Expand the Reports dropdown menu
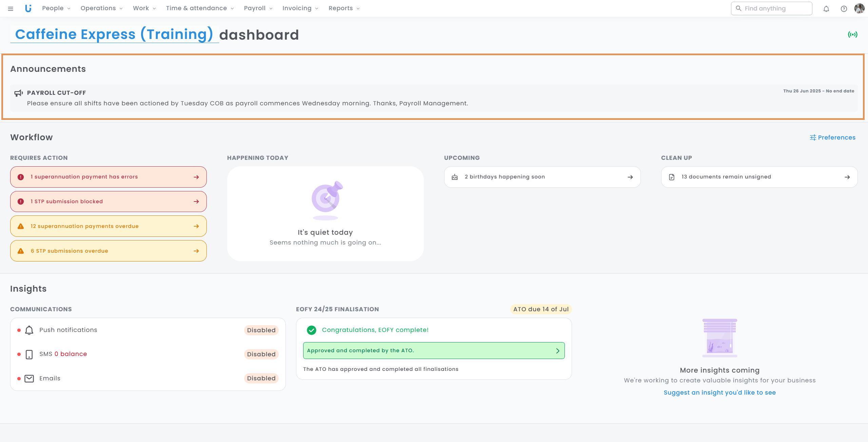The image size is (868, 442). 344,8
